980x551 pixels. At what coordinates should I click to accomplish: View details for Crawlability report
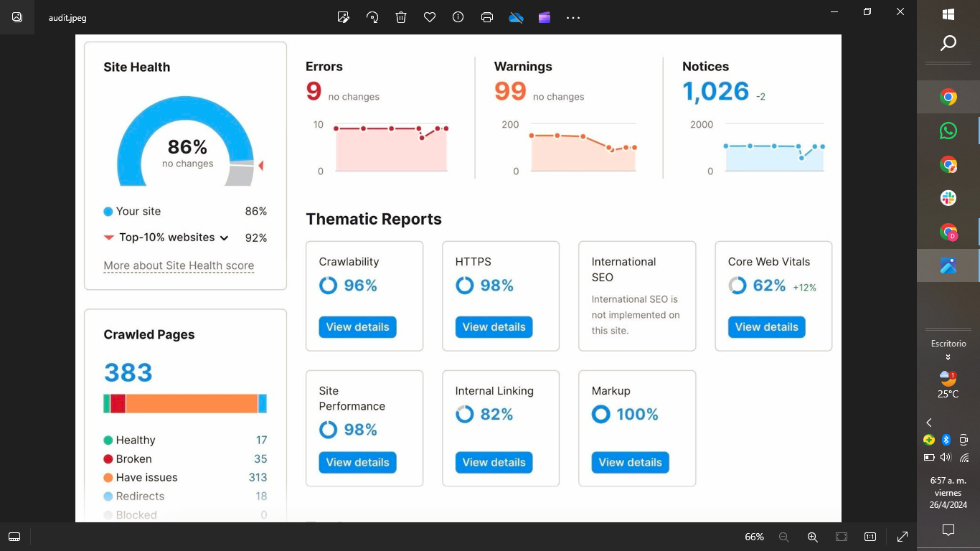pos(357,327)
